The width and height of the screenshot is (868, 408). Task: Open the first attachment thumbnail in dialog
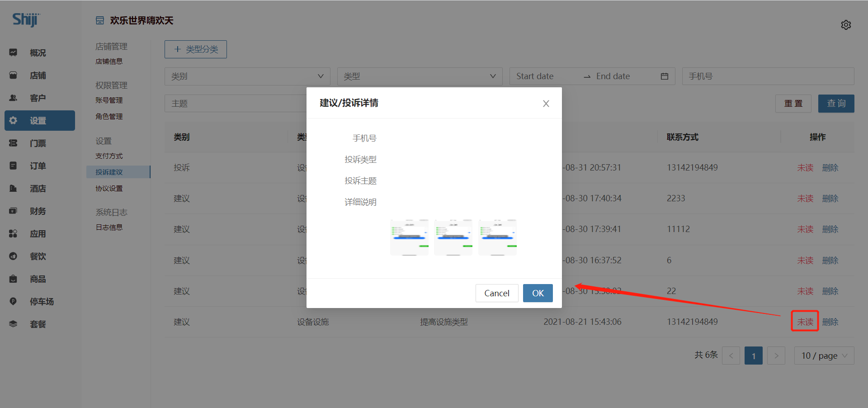click(x=409, y=237)
